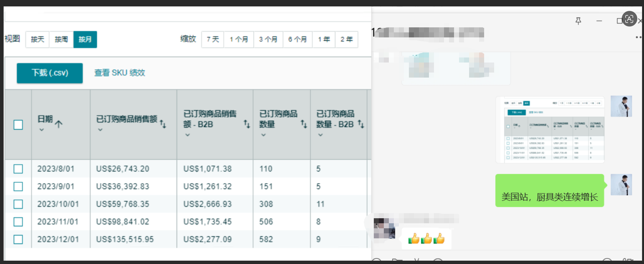The height and width of the screenshot is (264, 644).
Task: Open the shared table screenshot thumbnail in chat
Action: point(550,130)
